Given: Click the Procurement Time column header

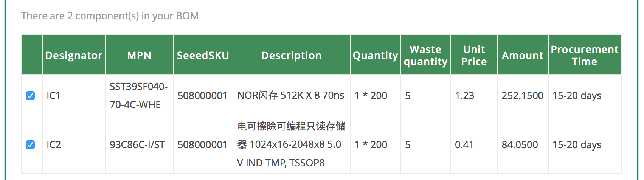Looking at the screenshot, I should point(585,55).
